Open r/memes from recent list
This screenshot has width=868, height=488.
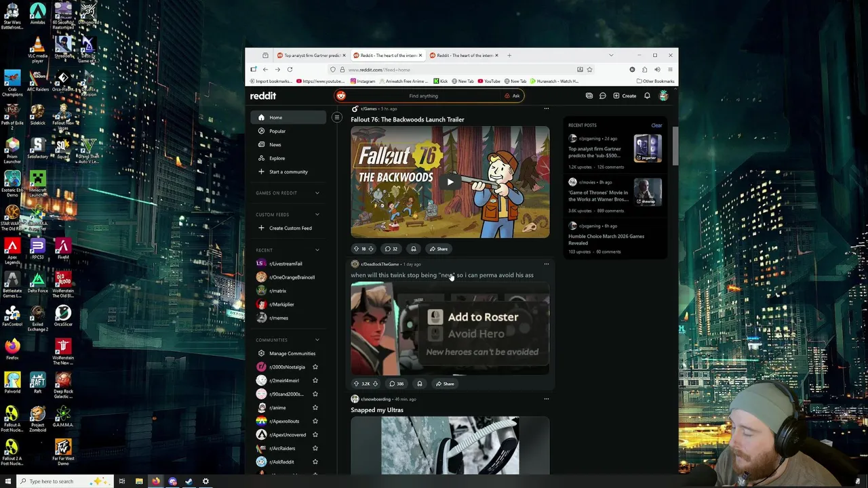288,318
